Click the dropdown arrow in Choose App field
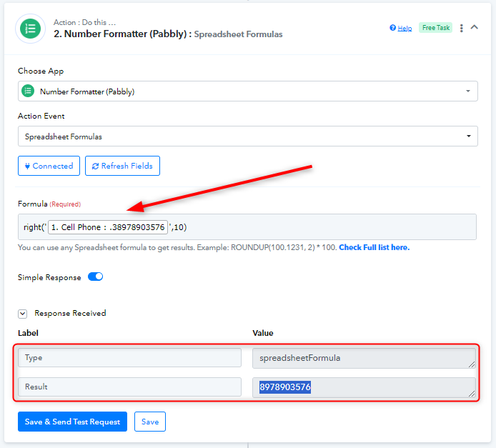This screenshot has width=496, height=448. click(x=468, y=91)
